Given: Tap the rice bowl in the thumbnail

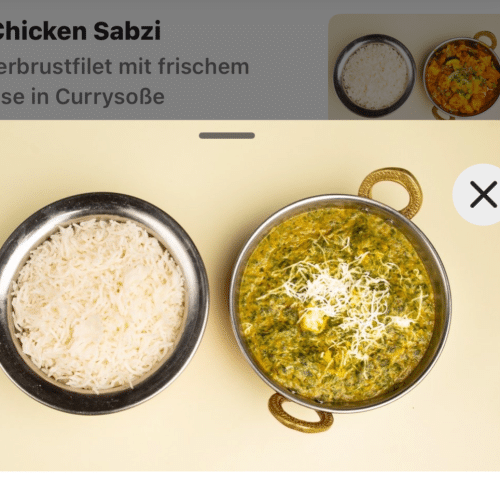Looking at the screenshot, I should pos(375,76).
